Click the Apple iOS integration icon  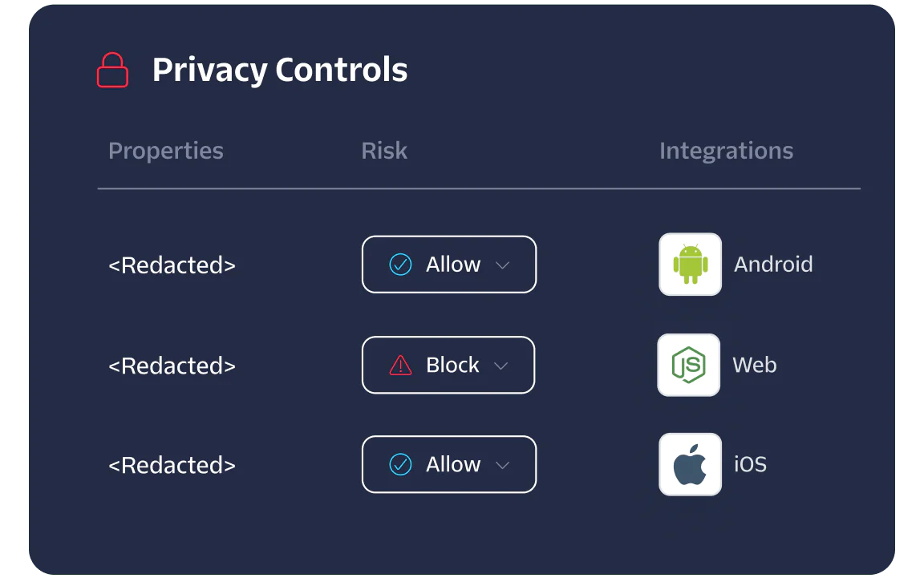point(690,465)
